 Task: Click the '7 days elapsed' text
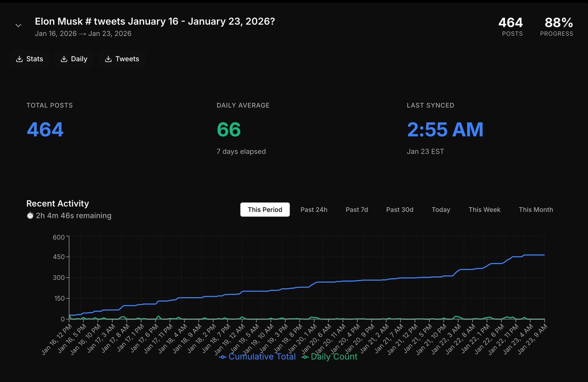[x=241, y=152]
